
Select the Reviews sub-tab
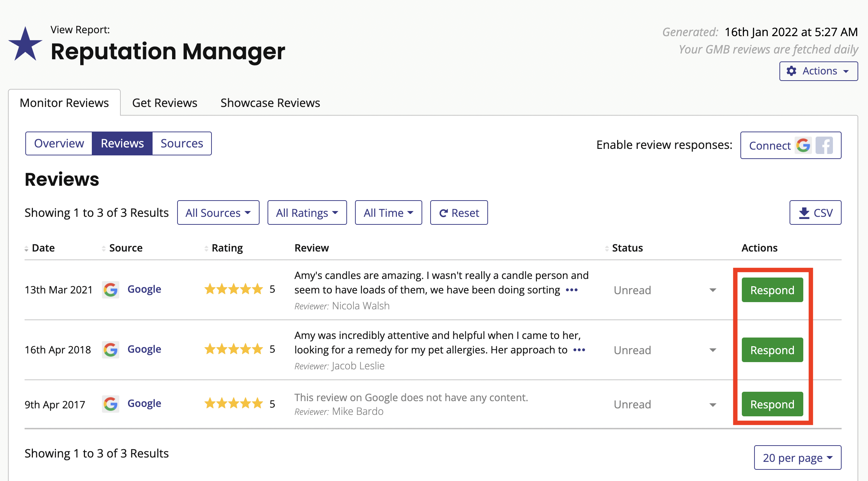(x=122, y=143)
